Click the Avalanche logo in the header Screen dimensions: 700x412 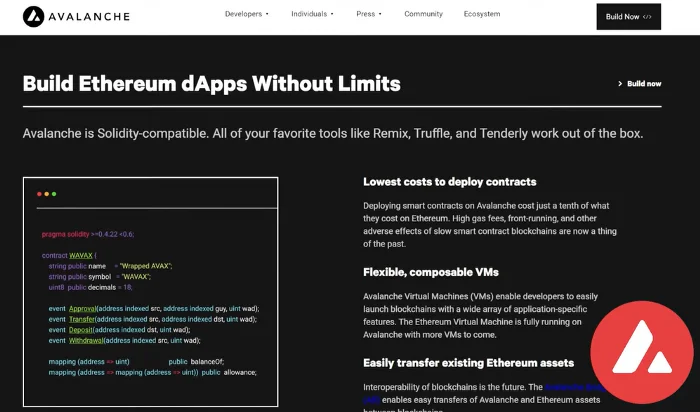(x=76, y=17)
